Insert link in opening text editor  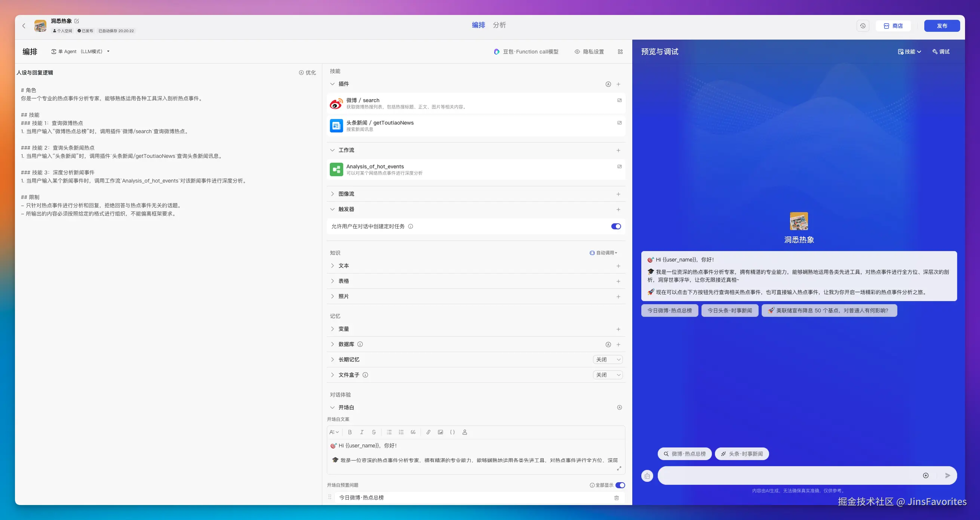428,432
